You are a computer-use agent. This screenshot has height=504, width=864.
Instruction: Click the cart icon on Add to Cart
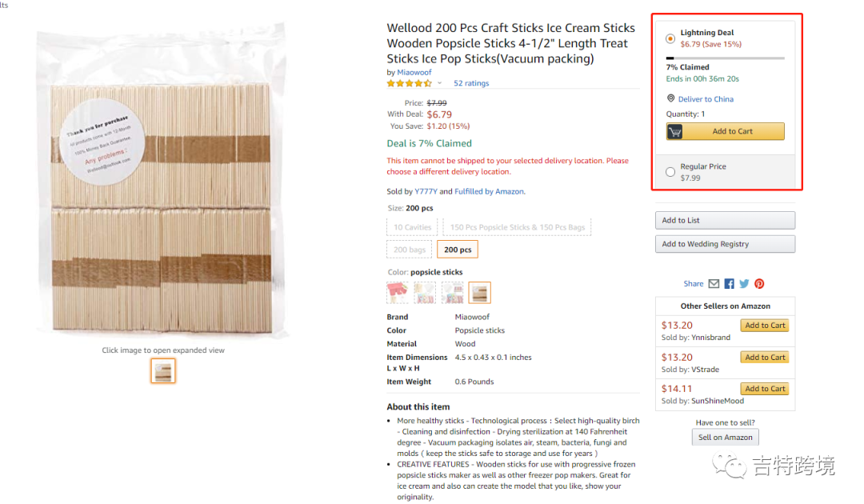(675, 132)
